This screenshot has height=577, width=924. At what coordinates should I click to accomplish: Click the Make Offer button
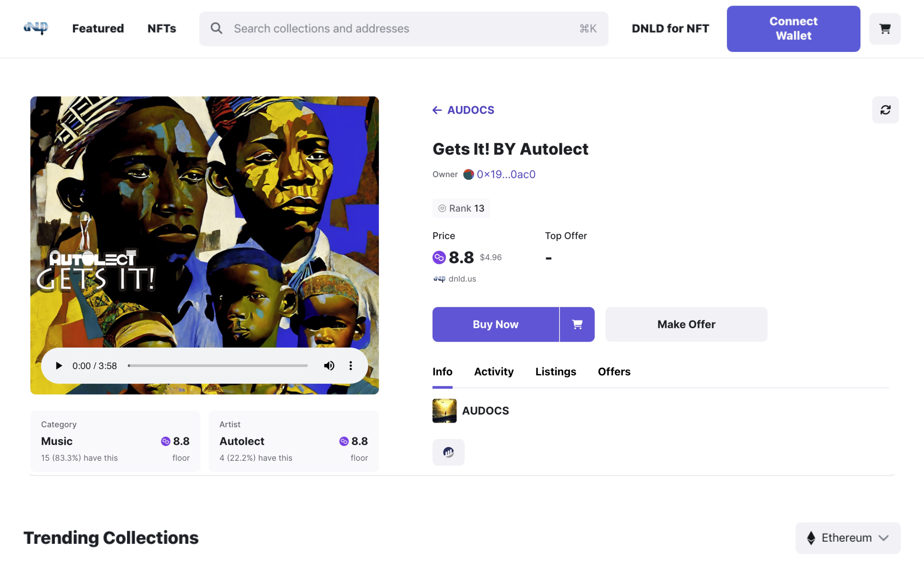click(x=686, y=324)
